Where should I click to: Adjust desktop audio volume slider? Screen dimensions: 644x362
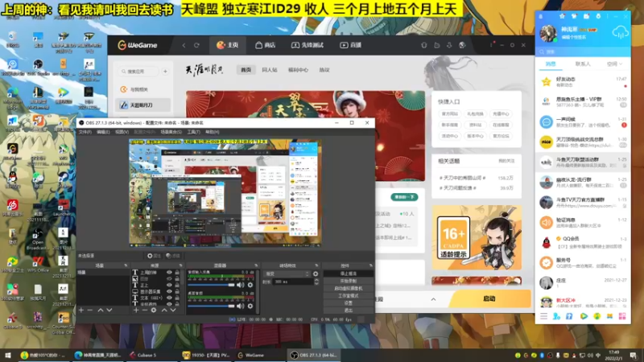coord(211,306)
